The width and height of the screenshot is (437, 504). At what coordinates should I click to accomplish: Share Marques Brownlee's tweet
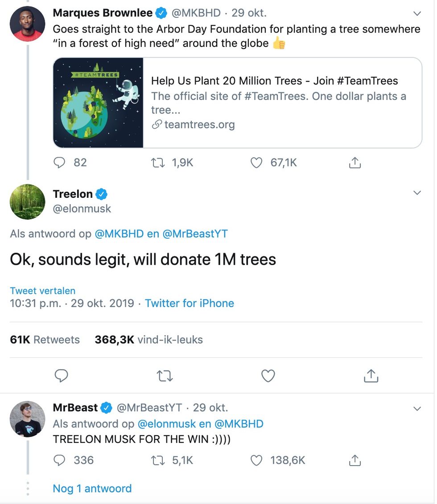(x=355, y=162)
